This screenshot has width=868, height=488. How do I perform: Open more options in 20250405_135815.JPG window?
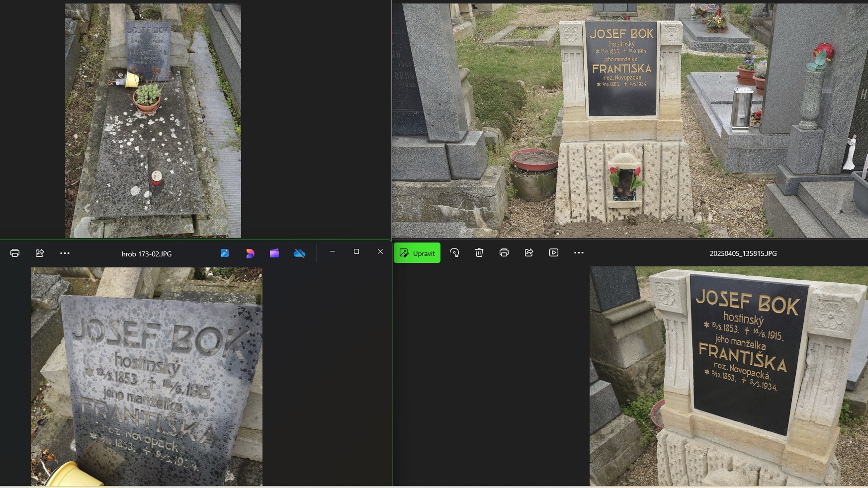(578, 252)
